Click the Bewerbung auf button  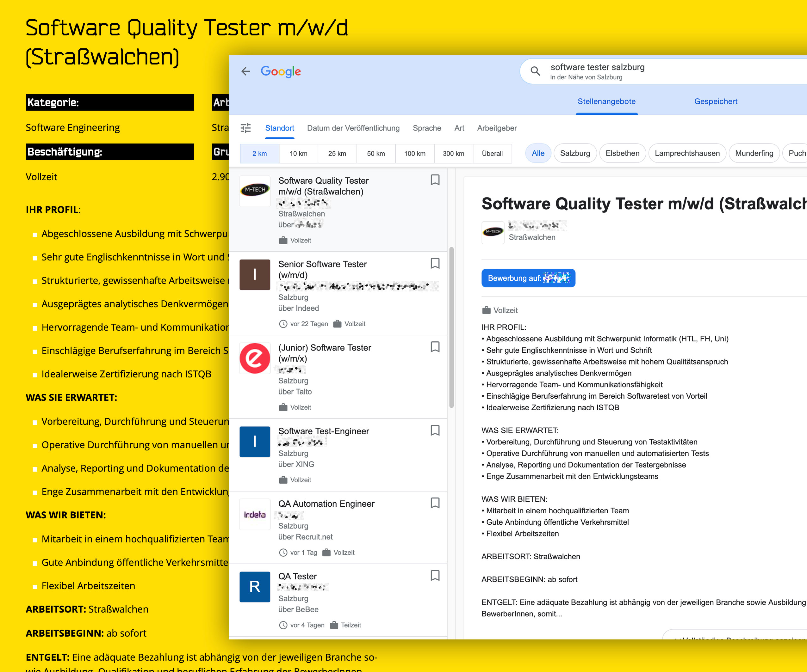tap(528, 278)
